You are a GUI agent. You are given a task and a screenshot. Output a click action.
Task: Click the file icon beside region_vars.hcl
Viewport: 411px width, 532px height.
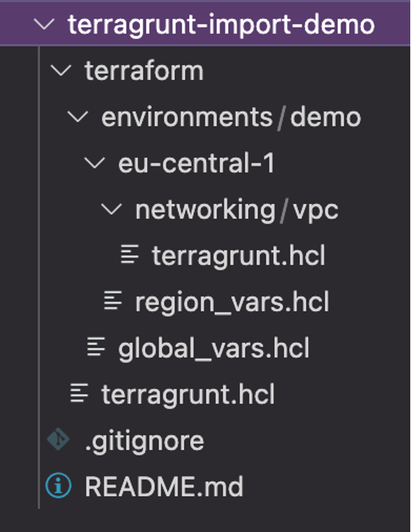click(113, 301)
